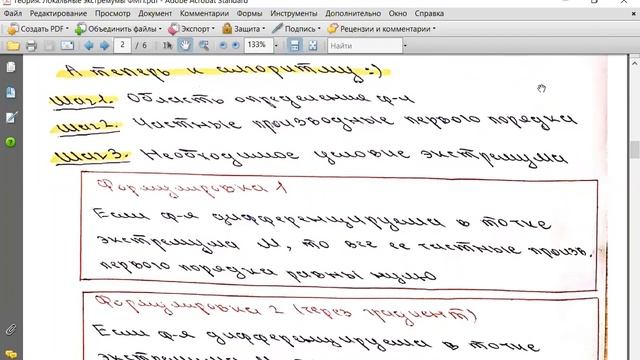This screenshot has width=640, height=360.
Task: Choose the Select text tool
Action: coord(167,45)
